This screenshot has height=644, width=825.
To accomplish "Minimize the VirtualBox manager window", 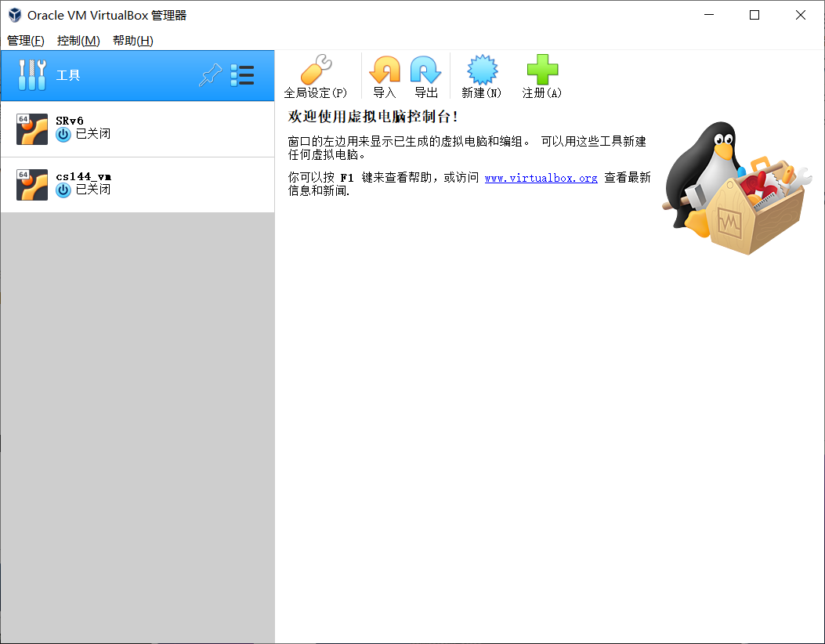I will coord(709,15).
